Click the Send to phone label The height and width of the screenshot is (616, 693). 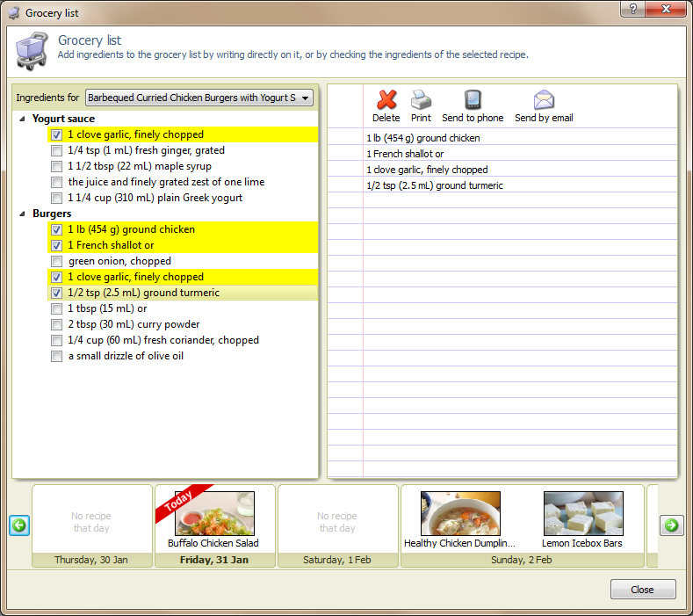click(x=473, y=118)
